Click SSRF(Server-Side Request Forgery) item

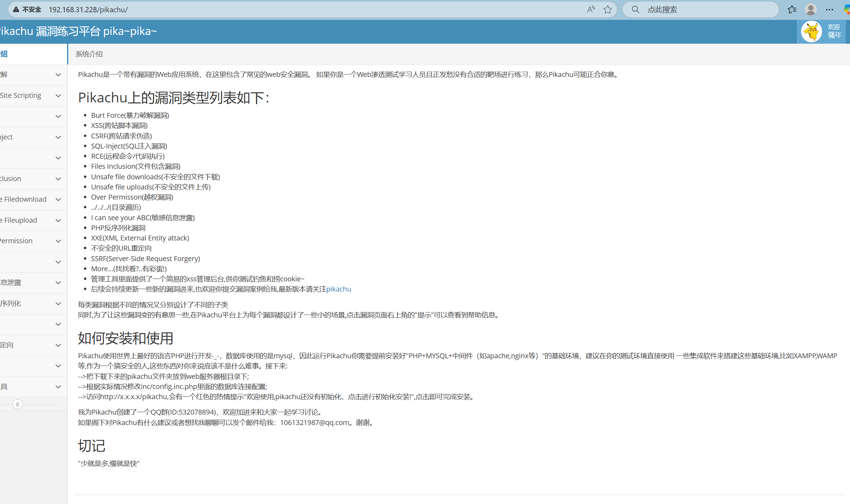(145, 259)
